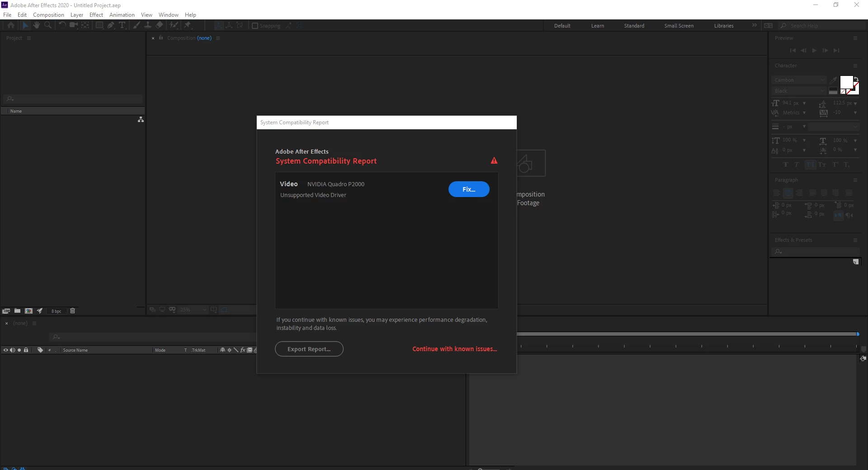Select the Brush tool
The image size is (868, 470).
(137, 25)
